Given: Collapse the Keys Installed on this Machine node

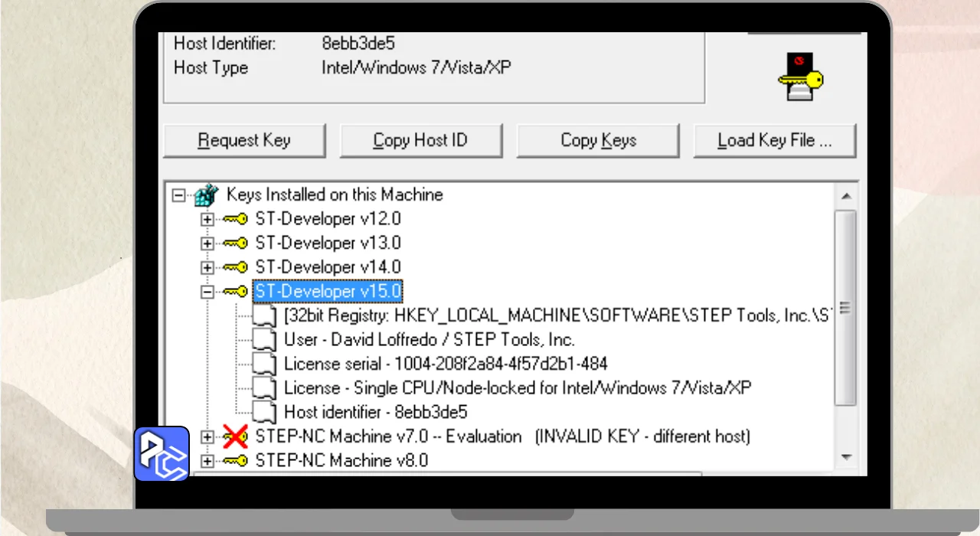Looking at the screenshot, I should coord(178,195).
